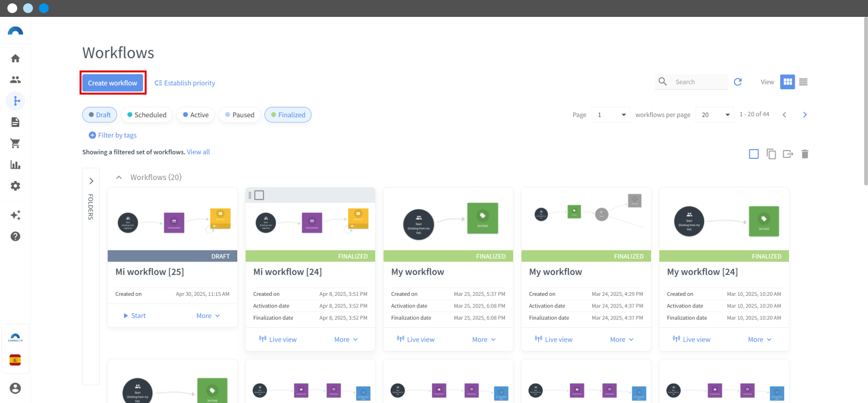Click the small Connectif account logo near bottom
The height and width of the screenshot is (403, 868).
[x=15, y=338]
